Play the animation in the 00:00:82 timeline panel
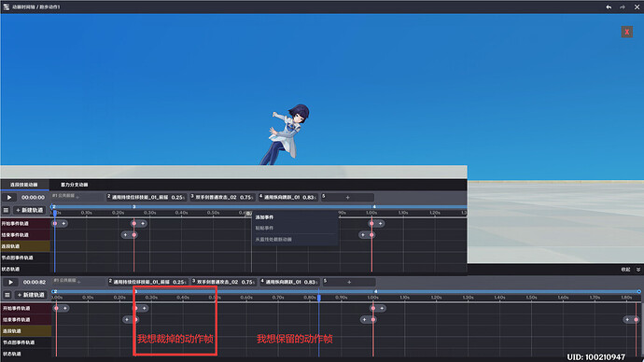644x362 pixels. click(x=10, y=282)
